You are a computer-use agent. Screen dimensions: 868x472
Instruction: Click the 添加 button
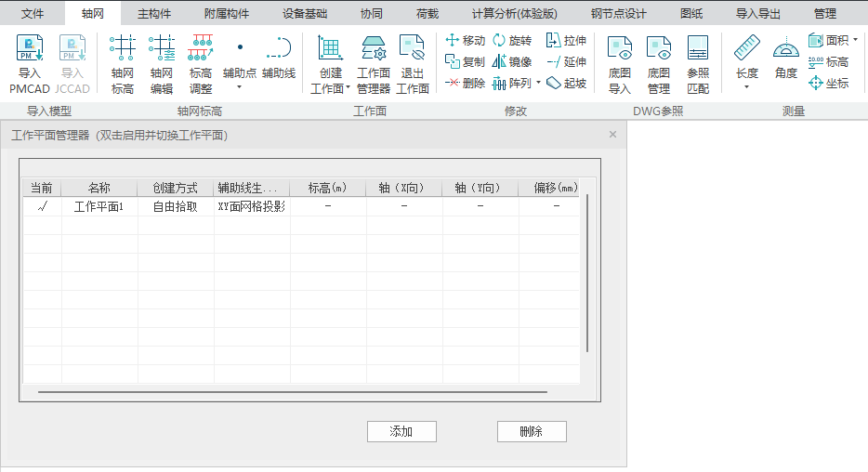pyautogui.click(x=401, y=431)
